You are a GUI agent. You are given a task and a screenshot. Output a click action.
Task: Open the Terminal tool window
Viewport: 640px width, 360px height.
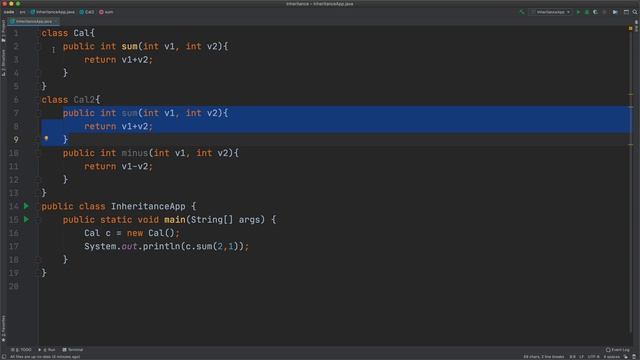[x=73, y=350]
